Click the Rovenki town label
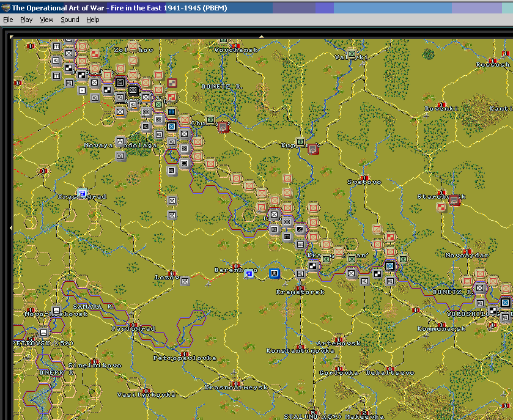This screenshot has width=513, height=420. (441, 109)
